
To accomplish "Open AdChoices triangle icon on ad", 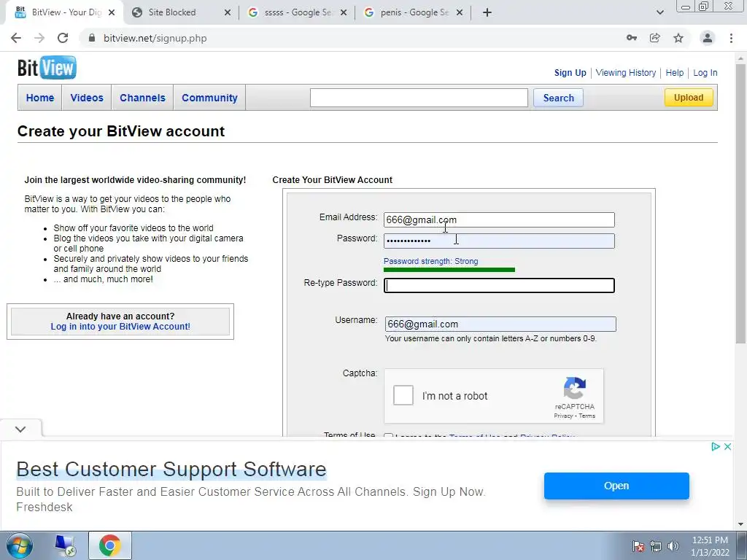I will (715, 447).
